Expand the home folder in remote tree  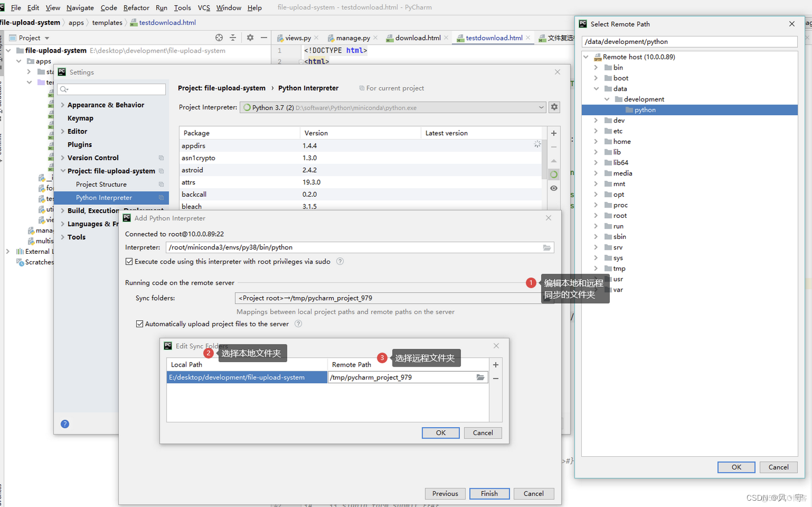(597, 141)
